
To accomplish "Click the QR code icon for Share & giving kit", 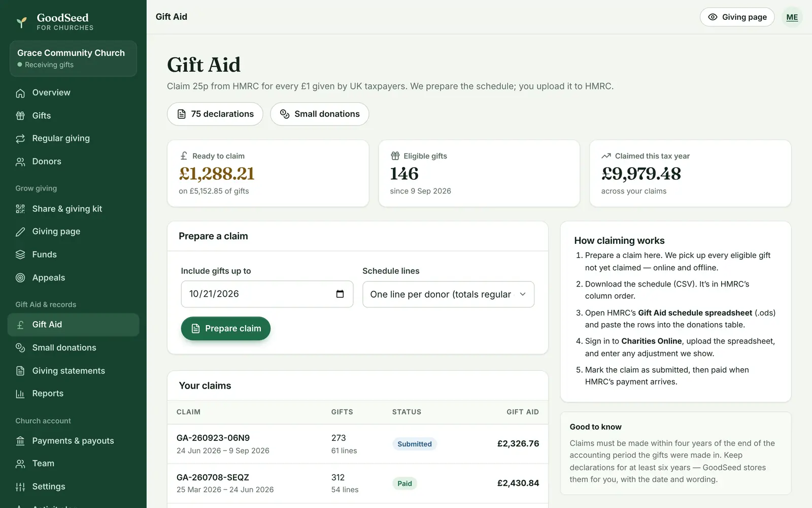I will [20, 209].
